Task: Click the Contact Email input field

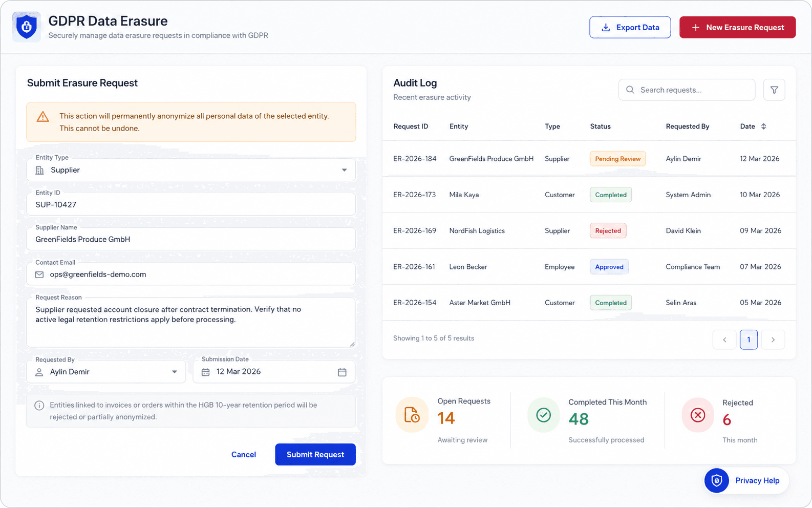Action: click(191, 274)
